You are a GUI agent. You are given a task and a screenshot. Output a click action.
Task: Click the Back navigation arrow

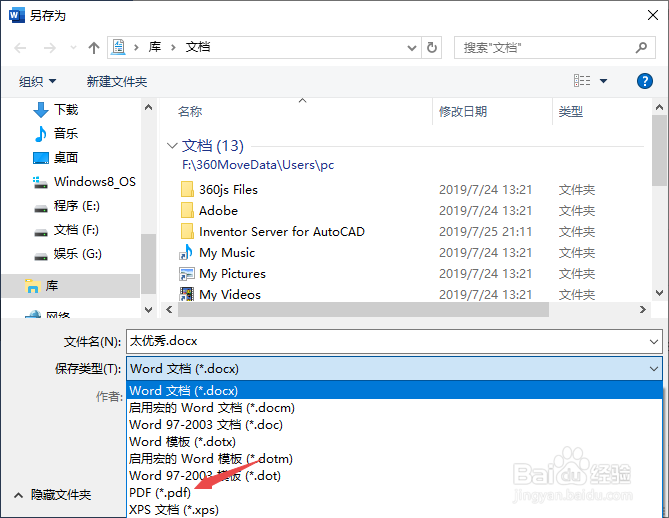[20, 48]
